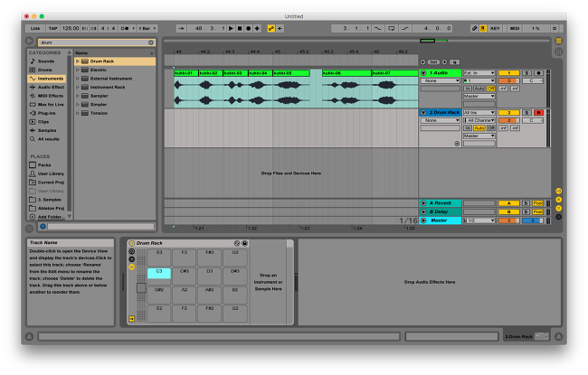The height and width of the screenshot is (375, 588).
Task: Save the Drum Rack preset with the disk icon
Action: (x=245, y=243)
